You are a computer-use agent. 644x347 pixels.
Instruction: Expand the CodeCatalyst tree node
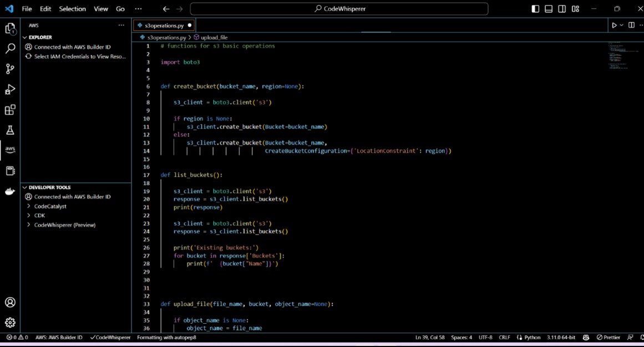click(50, 206)
